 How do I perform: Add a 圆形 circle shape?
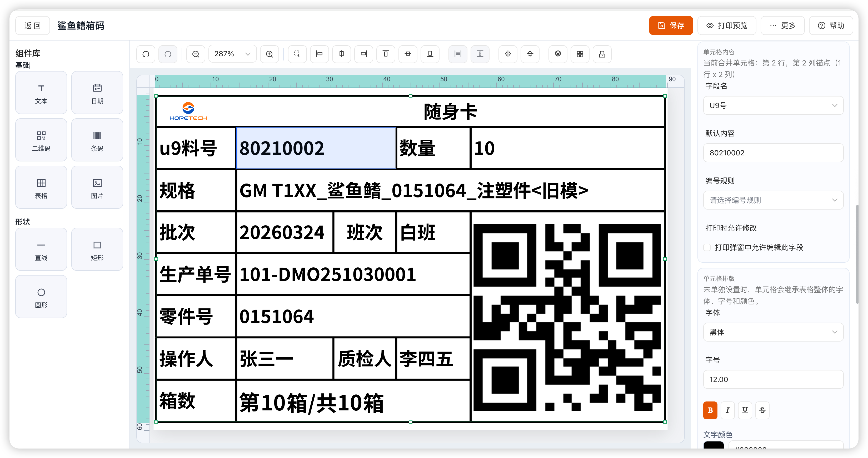[41, 297]
